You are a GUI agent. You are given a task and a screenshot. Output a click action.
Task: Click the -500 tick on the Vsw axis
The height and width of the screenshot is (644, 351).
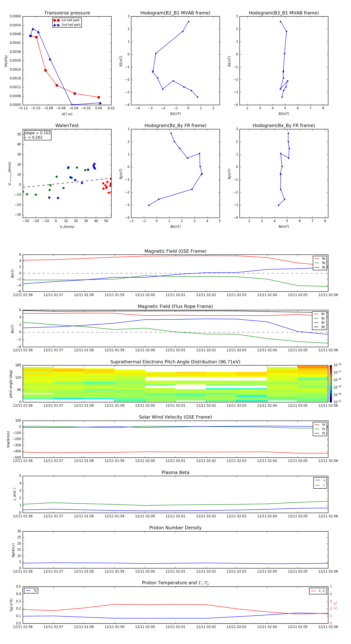[x=17, y=457]
